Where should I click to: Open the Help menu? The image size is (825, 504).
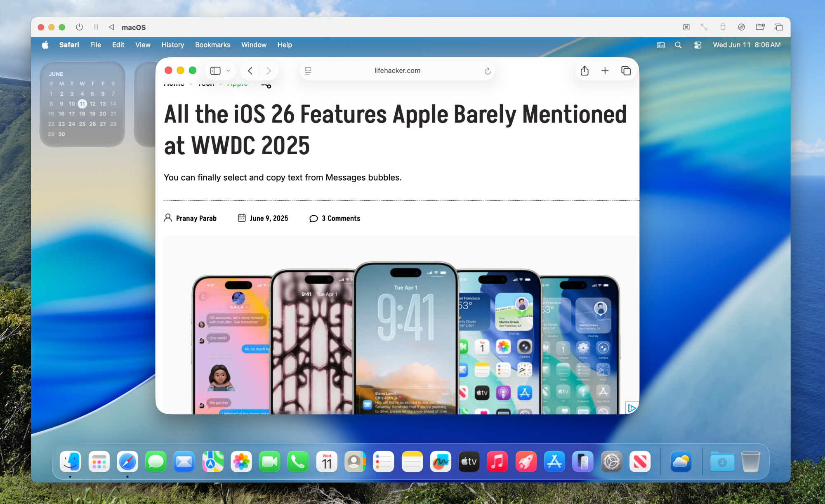tap(285, 45)
